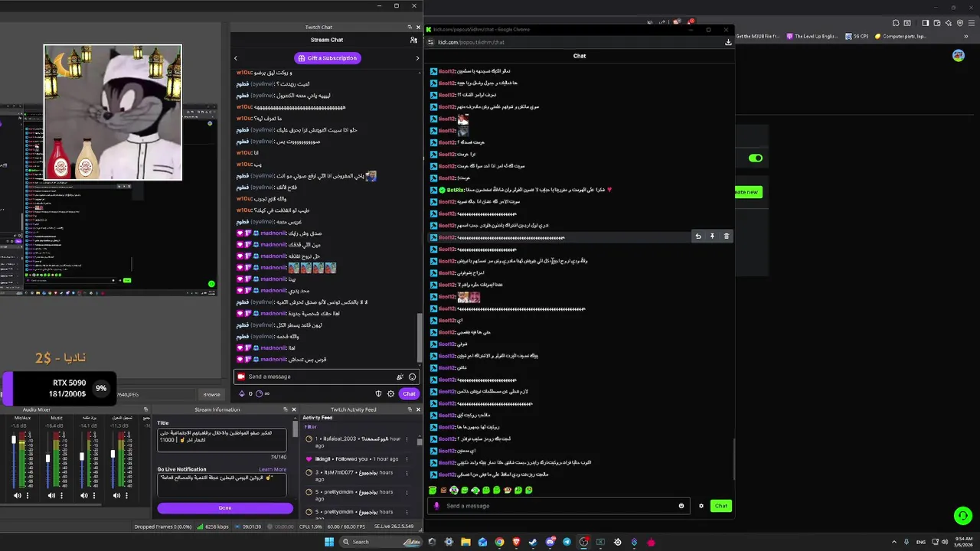
Task: Go to next gift leaderboard arrow
Action: [417, 58]
